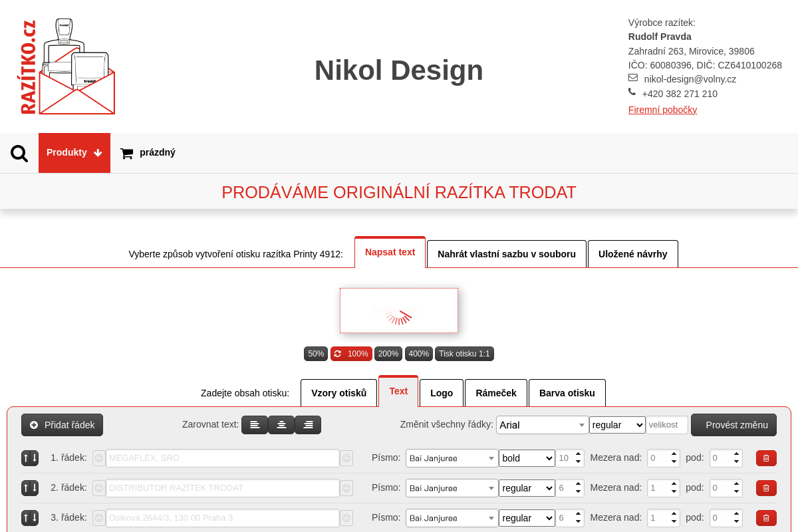Delete row 1 with trash icon
Viewport: 798px width, 532px height.
click(x=766, y=458)
